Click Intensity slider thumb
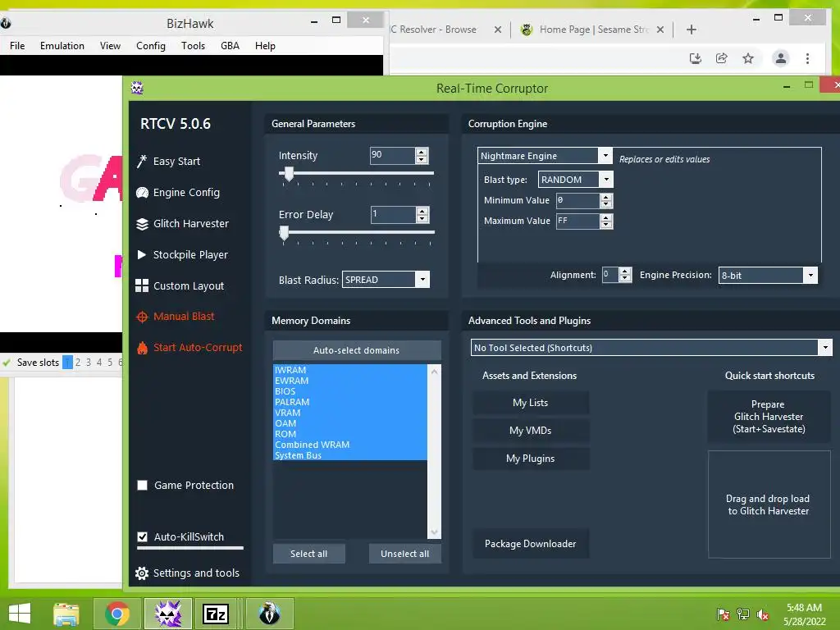840x630 pixels. point(289,174)
